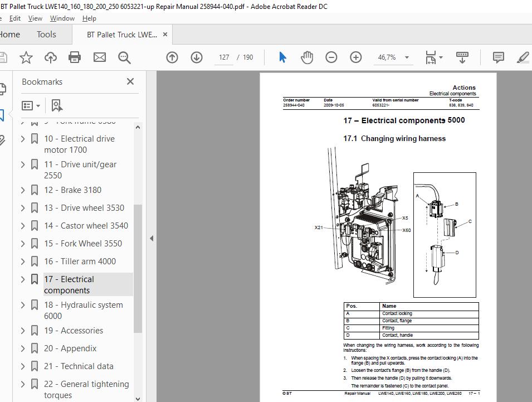Send file by email envelope icon
The height and width of the screenshot is (402, 532).
pyautogui.click(x=99, y=57)
